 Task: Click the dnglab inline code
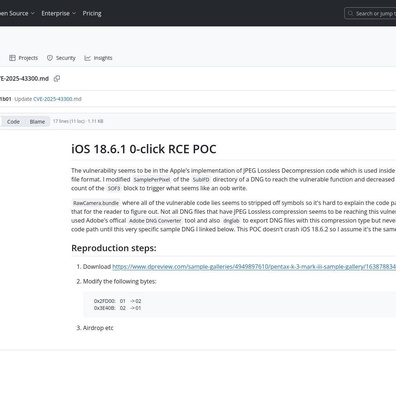[231, 221]
